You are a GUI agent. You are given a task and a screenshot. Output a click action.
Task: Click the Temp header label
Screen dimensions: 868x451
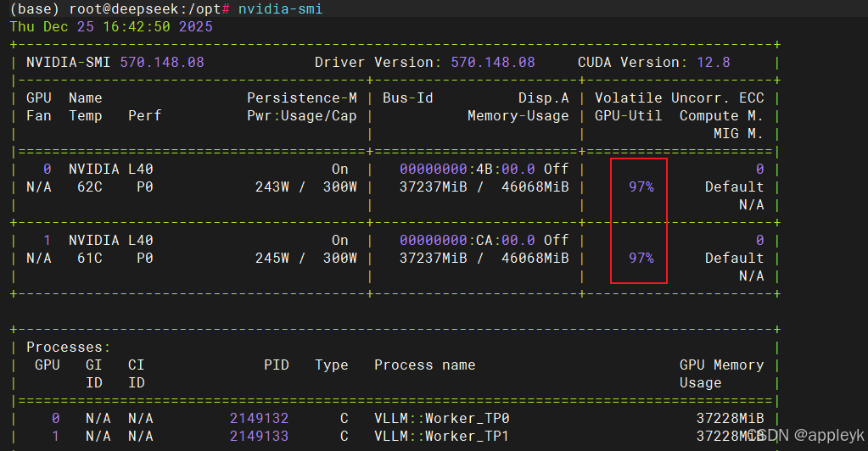(85, 115)
